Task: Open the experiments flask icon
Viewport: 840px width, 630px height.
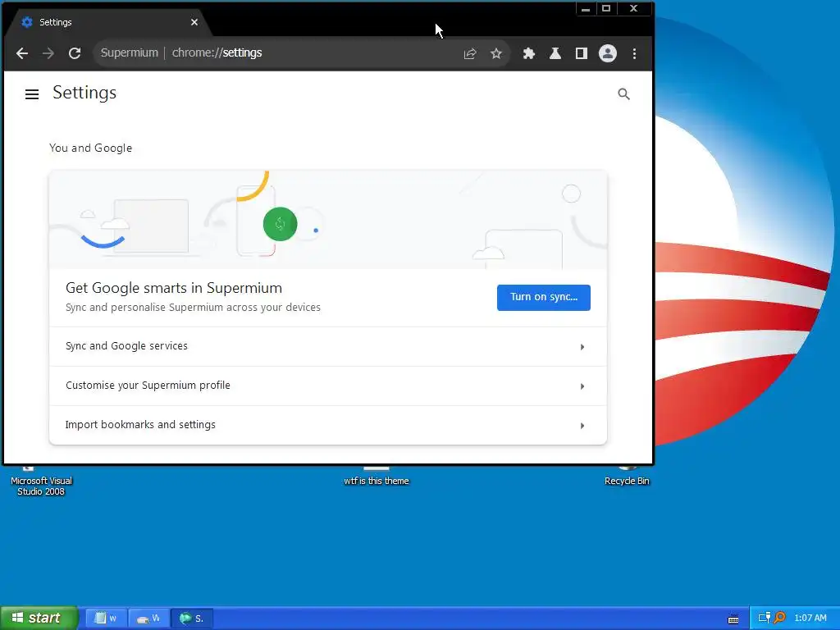Action: tap(555, 53)
